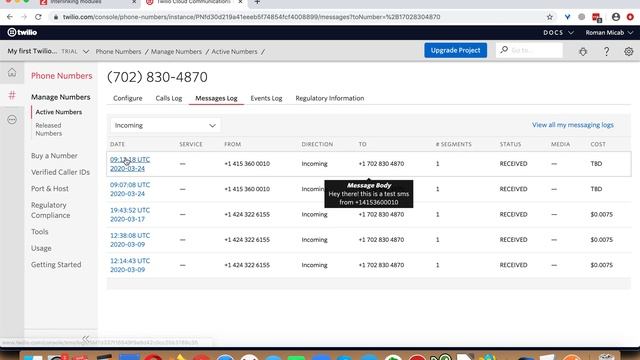This screenshot has height=360, width=640.
Task: Open Usage in sidebar
Action: tap(41, 248)
